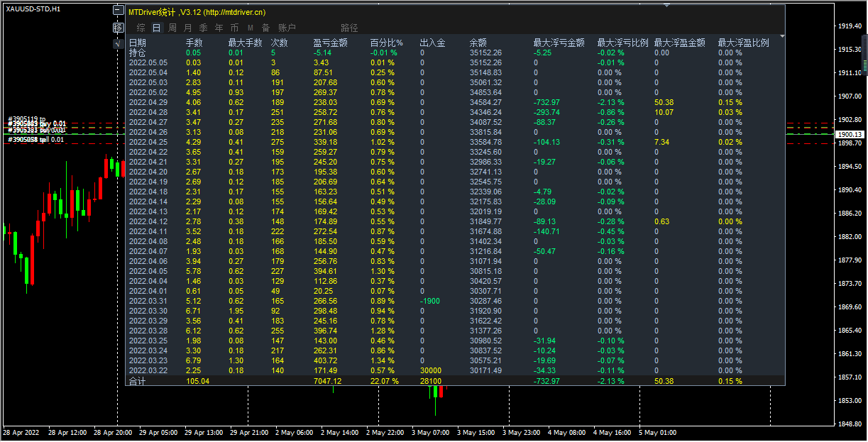Viewport: 868px width, 442px height.
Task: Click total profit value 7047.12
Action: [x=327, y=381]
